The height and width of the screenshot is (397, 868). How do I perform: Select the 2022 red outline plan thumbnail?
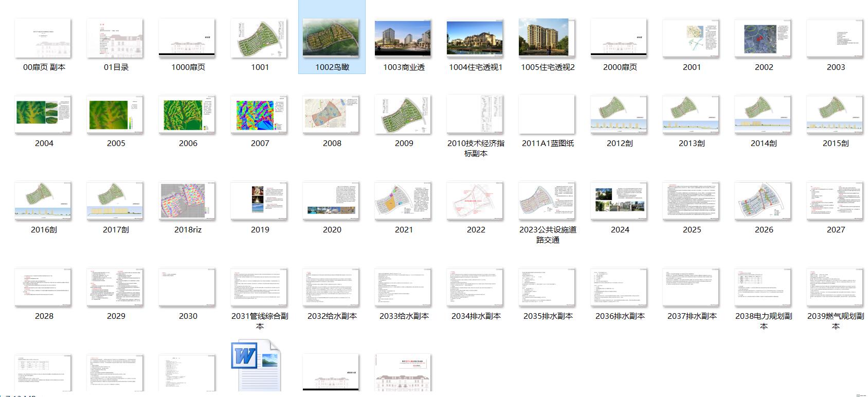[x=476, y=201]
